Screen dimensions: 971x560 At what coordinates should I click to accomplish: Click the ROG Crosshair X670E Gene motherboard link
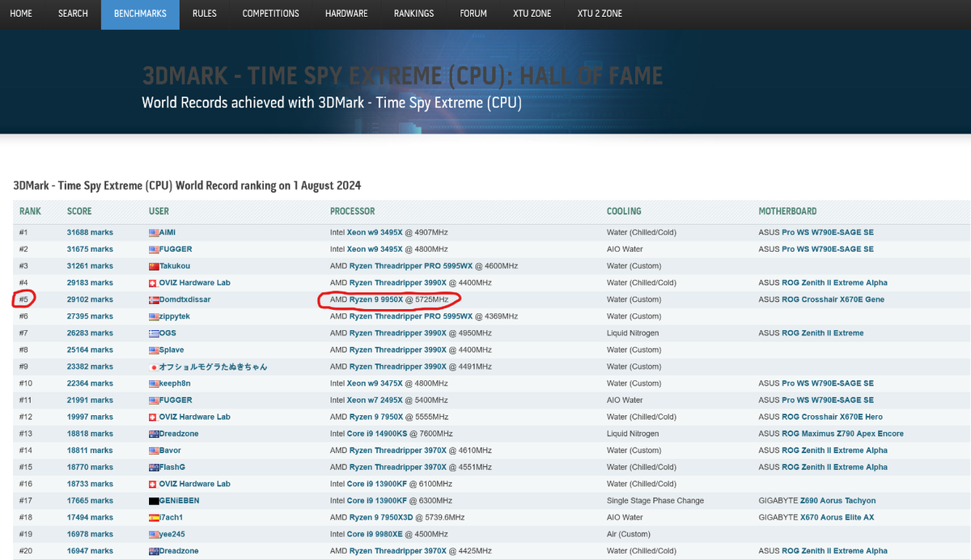point(833,299)
